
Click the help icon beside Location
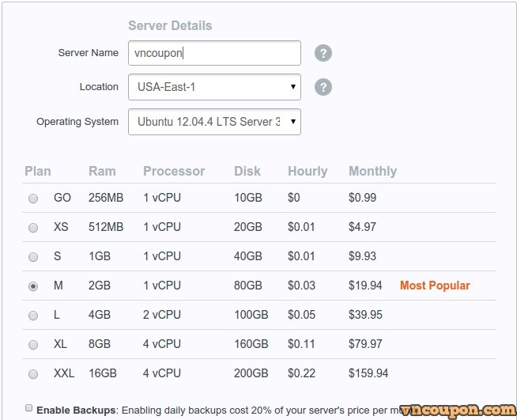click(323, 87)
